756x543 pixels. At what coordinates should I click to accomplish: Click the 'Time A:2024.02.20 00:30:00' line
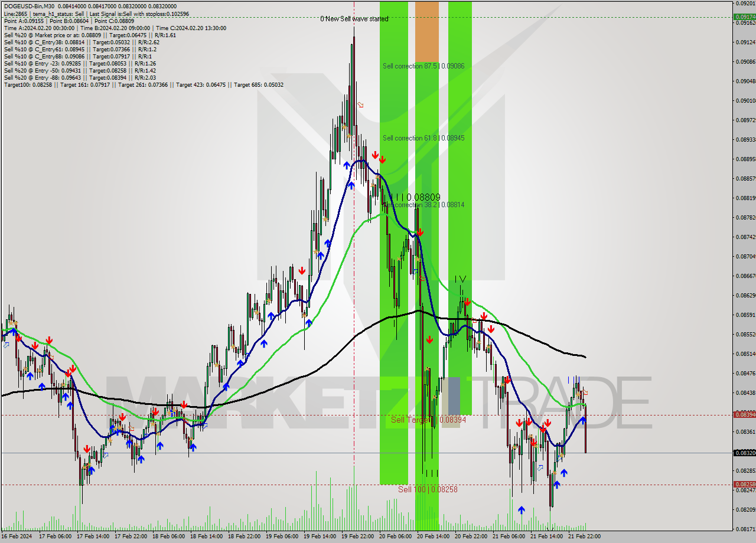[115, 28]
